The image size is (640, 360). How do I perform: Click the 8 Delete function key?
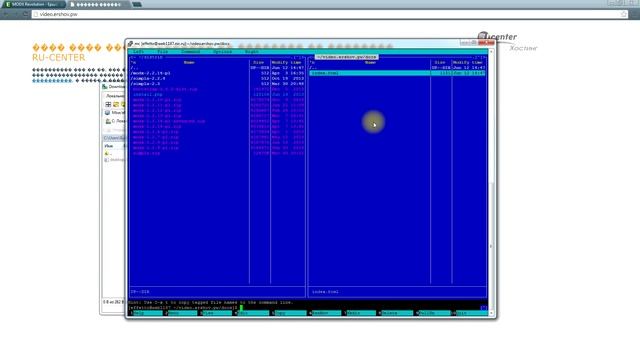pyautogui.click(x=395, y=313)
